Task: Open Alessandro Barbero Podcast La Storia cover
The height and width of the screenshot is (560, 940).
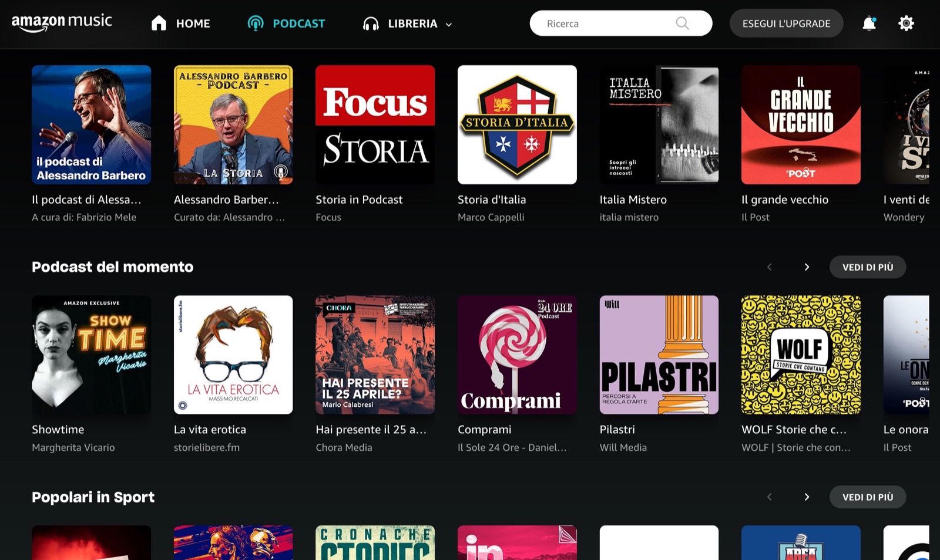Action: (233, 124)
